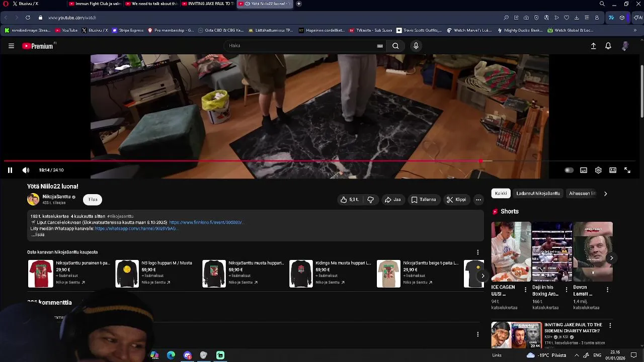Open the WhatsApp channel link

[x=136, y=228]
